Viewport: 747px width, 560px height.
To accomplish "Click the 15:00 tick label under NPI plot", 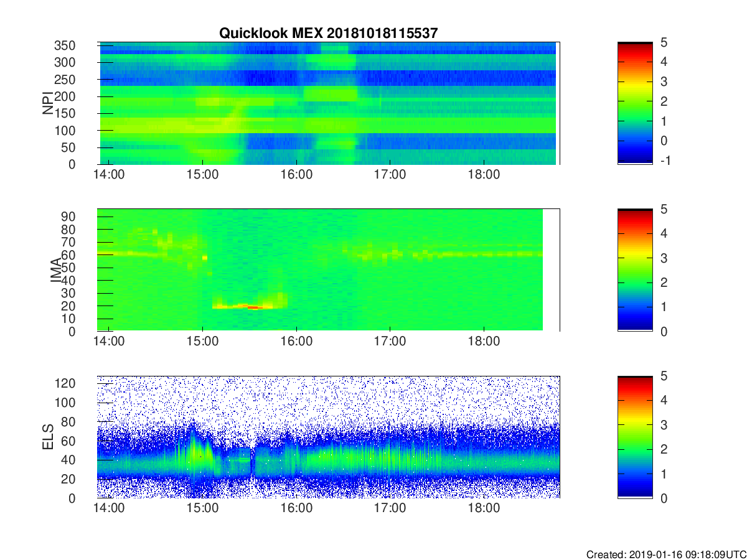I will [x=202, y=175].
